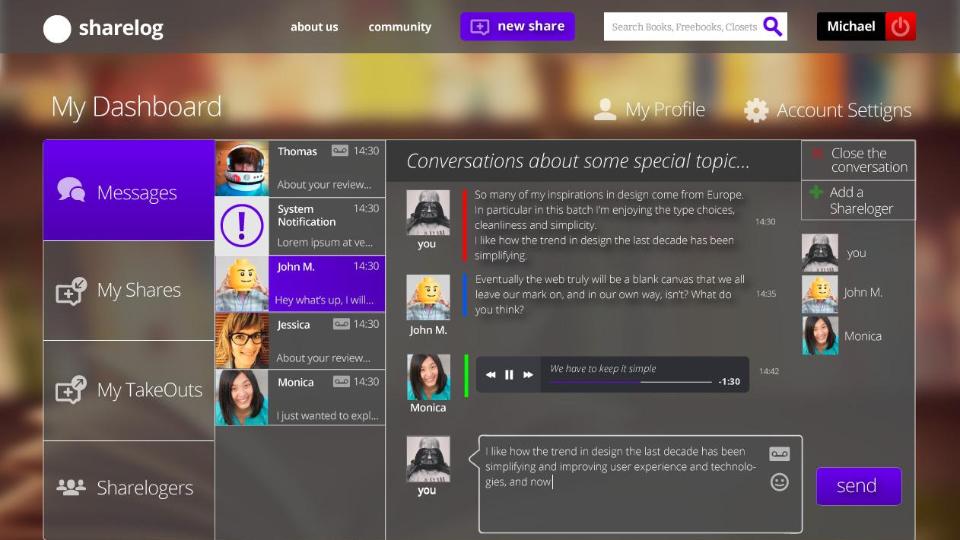Switch to My Shares tab
The height and width of the screenshot is (540, 960).
coord(129,291)
